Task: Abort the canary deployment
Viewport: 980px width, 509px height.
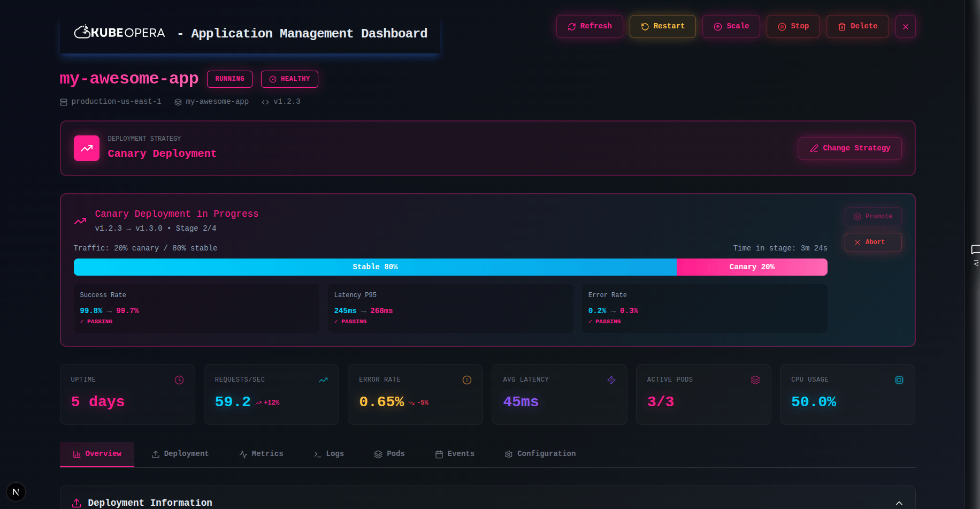Action: (873, 242)
